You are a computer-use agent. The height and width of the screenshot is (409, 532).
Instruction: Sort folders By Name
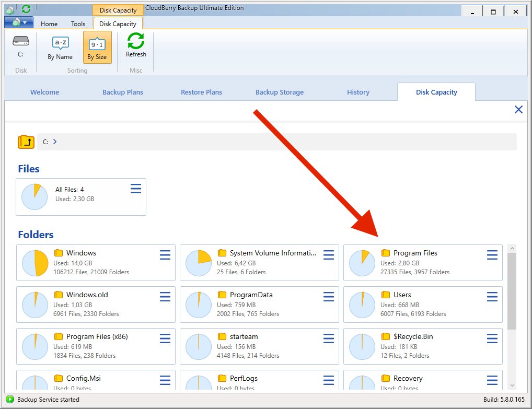pyautogui.click(x=60, y=47)
